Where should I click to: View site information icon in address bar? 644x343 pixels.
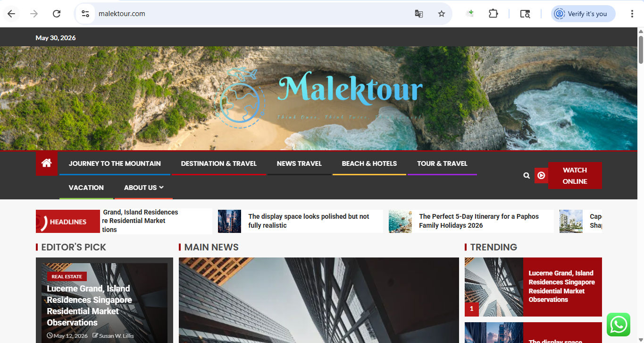pyautogui.click(x=85, y=14)
